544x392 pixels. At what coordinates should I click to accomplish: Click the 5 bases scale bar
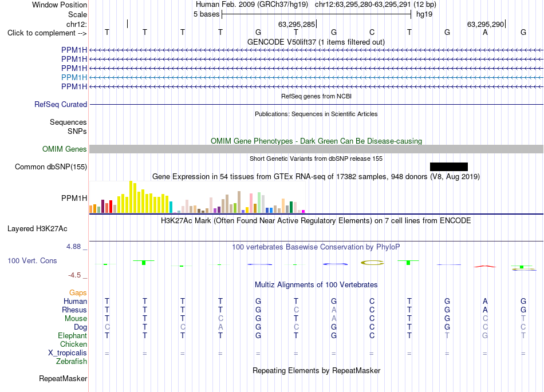pos(317,14)
